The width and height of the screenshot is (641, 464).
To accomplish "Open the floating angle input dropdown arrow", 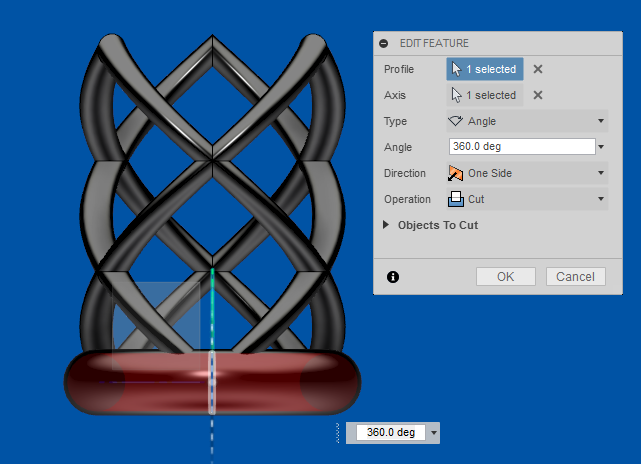I will point(433,433).
